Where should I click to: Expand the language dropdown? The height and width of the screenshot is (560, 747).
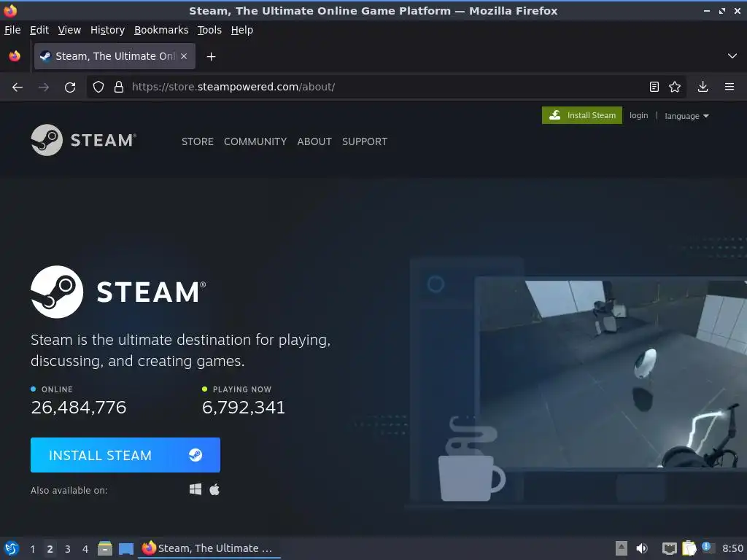686,116
